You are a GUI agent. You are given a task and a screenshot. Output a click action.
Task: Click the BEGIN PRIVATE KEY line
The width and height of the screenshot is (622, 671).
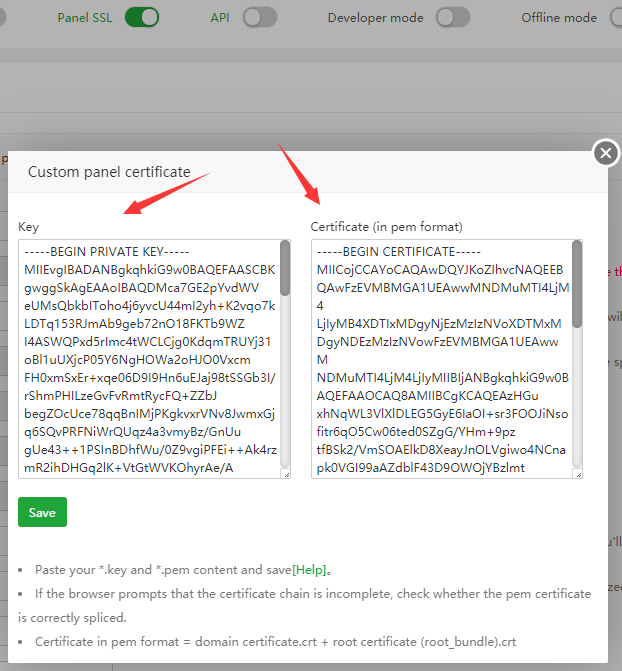pos(107,252)
